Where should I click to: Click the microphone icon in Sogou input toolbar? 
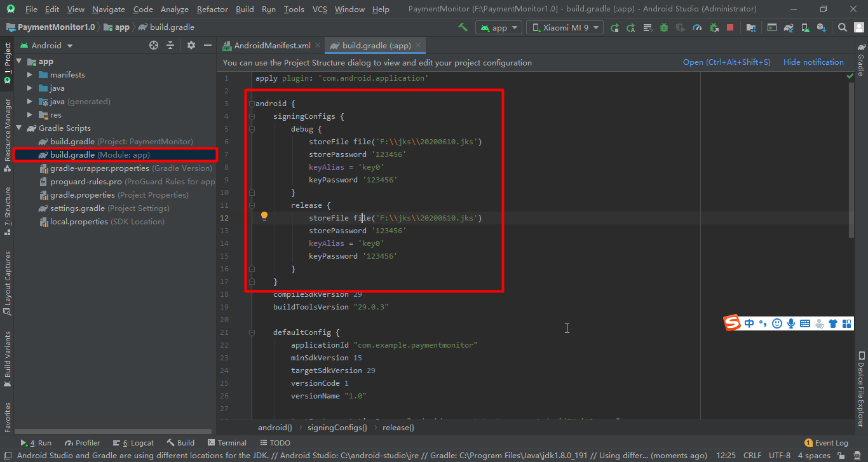point(790,323)
